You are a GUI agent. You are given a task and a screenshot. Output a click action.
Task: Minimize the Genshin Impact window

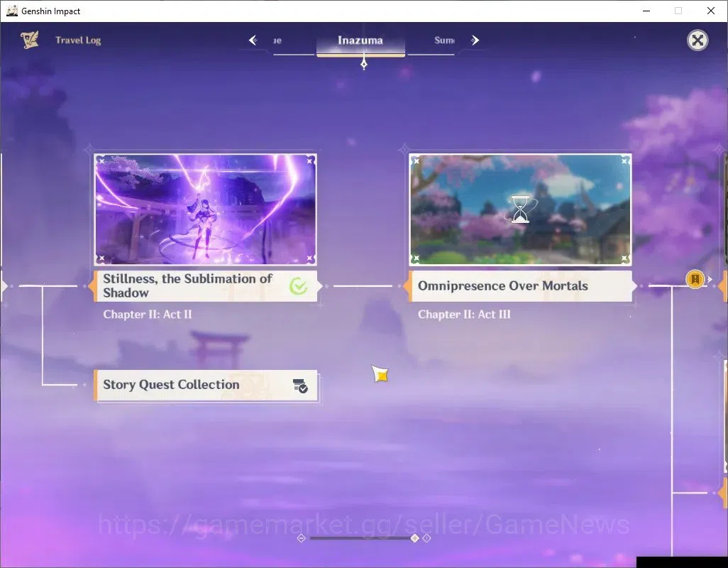coord(646,11)
